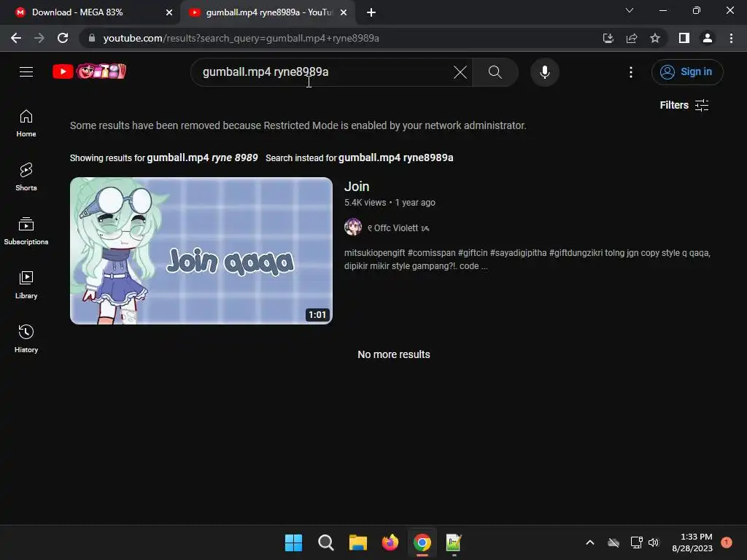Close the YouTube tab
This screenshot has width=747, height=560.
tap(344, 12)
